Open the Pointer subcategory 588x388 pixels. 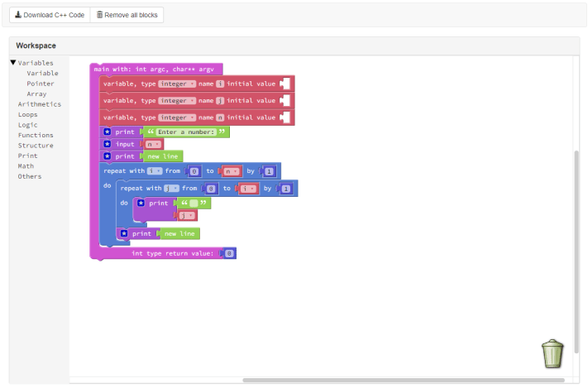click(41, 84)
